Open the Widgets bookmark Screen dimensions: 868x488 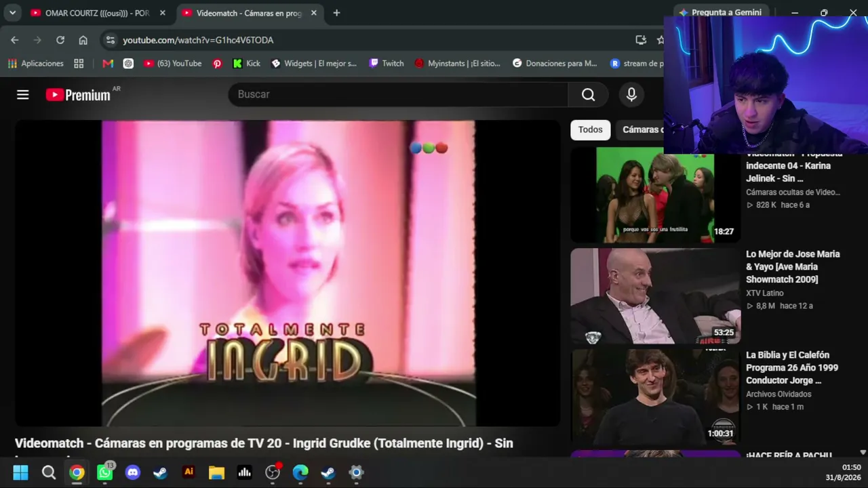coord(313,63)
